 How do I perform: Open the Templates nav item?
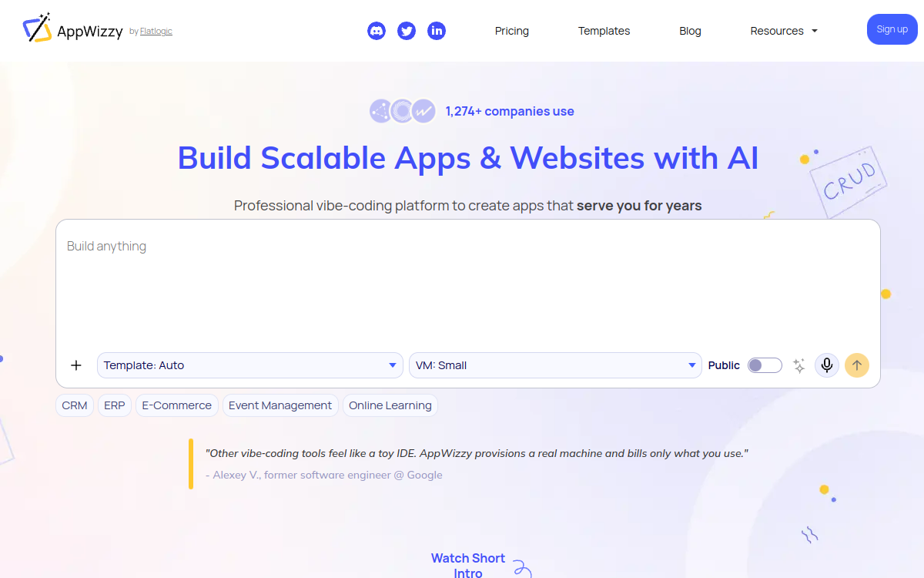pos(604,31)
